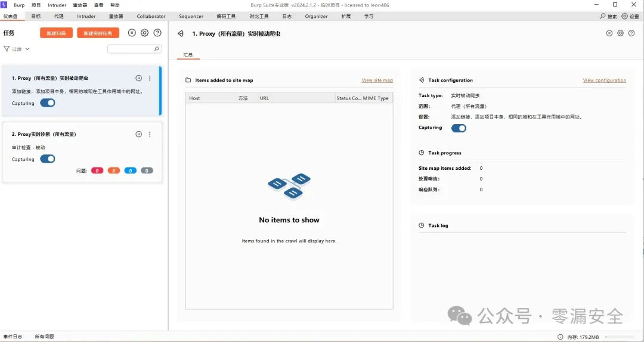Toggle Capturing in Task configuration
The image size is (644, 342).
tap(459, 128)
